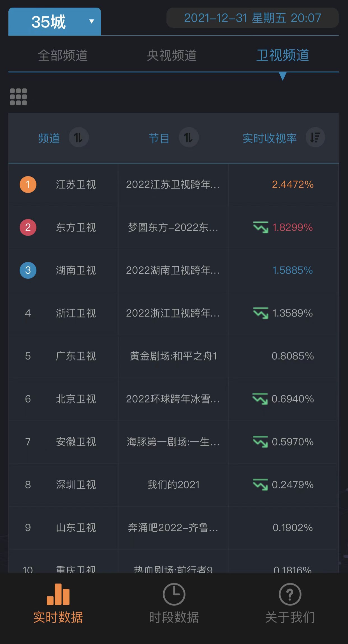This screenshot has width=348, height=644.
Task: Open the grid view icon
Action: (x=18, y=97)
